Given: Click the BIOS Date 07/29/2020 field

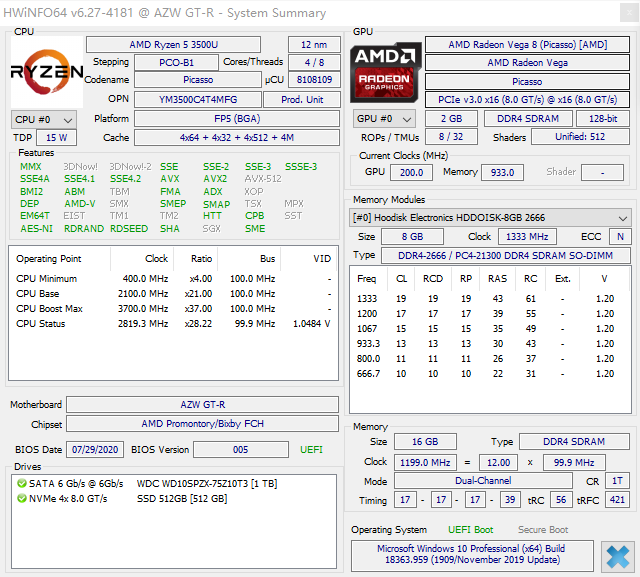Looking at the screenshot, I should (95, 450).
